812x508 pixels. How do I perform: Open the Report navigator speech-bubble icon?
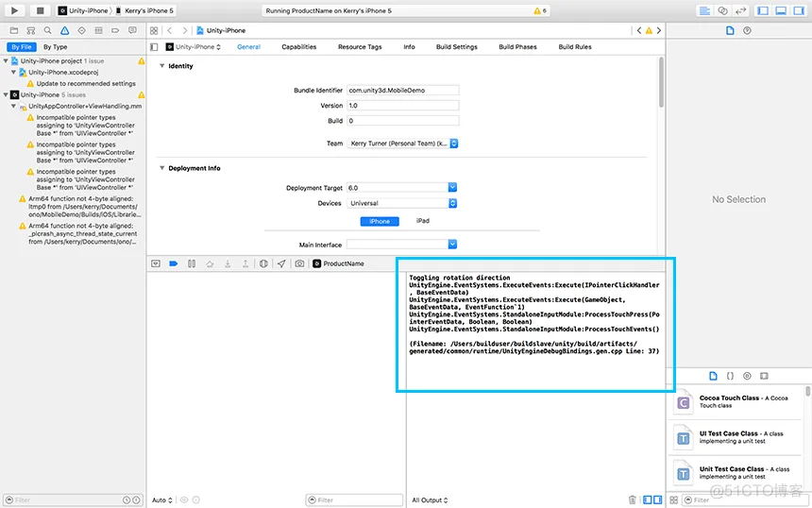132,30
